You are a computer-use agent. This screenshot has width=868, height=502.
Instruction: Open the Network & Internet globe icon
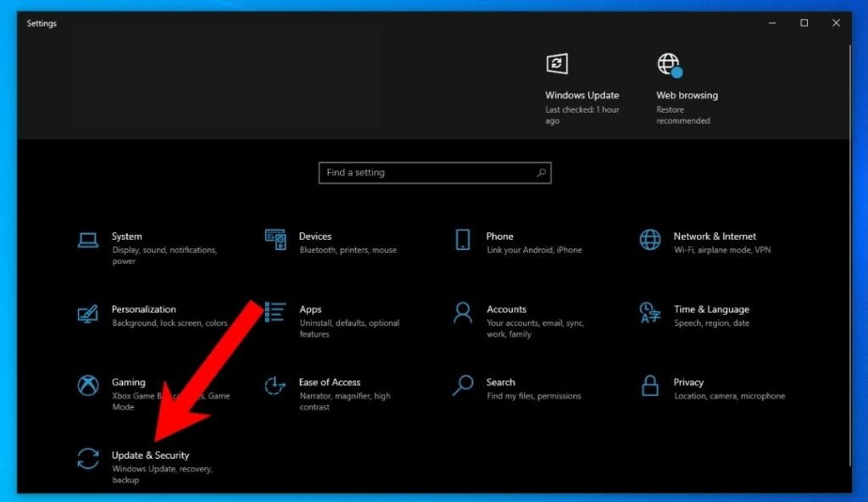coord(650,240)
